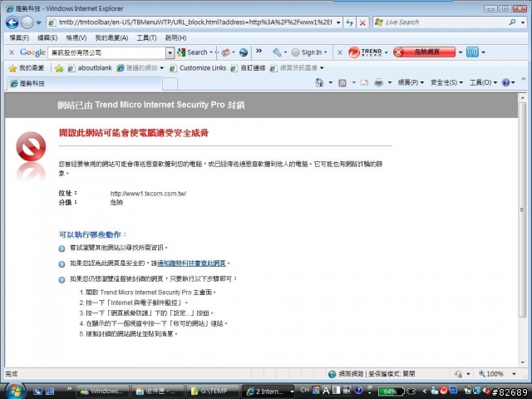Open a new tab with the blank tab button

170,83
